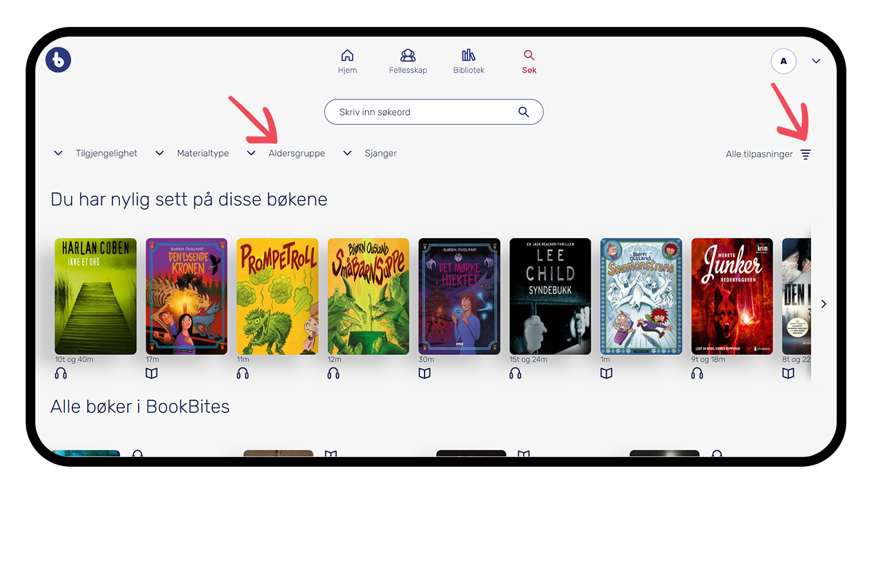Click headphones icon under Prompetroll
This screenshot has width=872, height=588.
[243, 373]
